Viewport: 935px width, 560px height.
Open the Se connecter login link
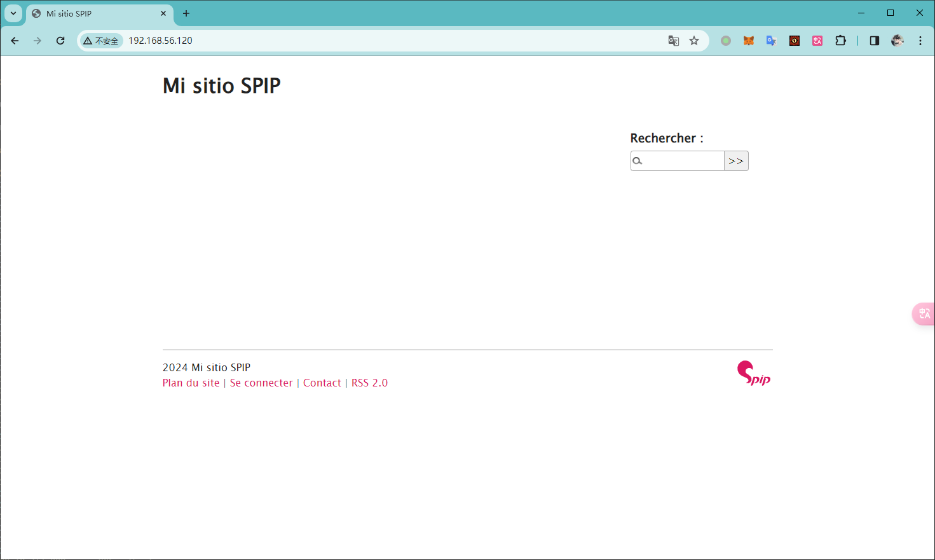(x=261, y=383)
